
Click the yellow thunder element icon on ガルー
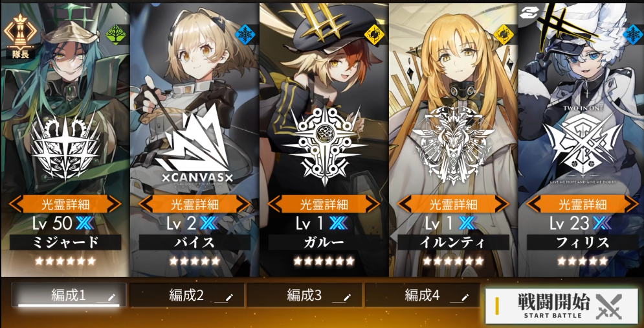(x=374, y=34)
